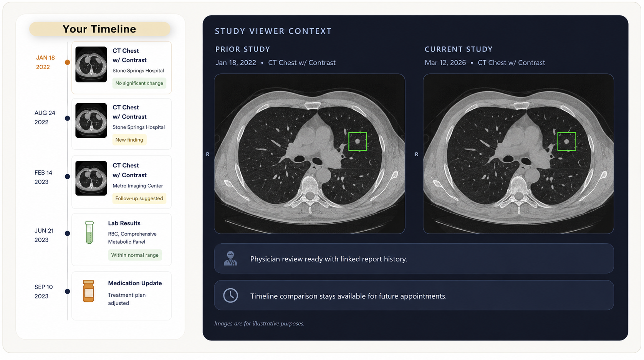Select the test tube Lab Results icon

(x=89, y=233)
